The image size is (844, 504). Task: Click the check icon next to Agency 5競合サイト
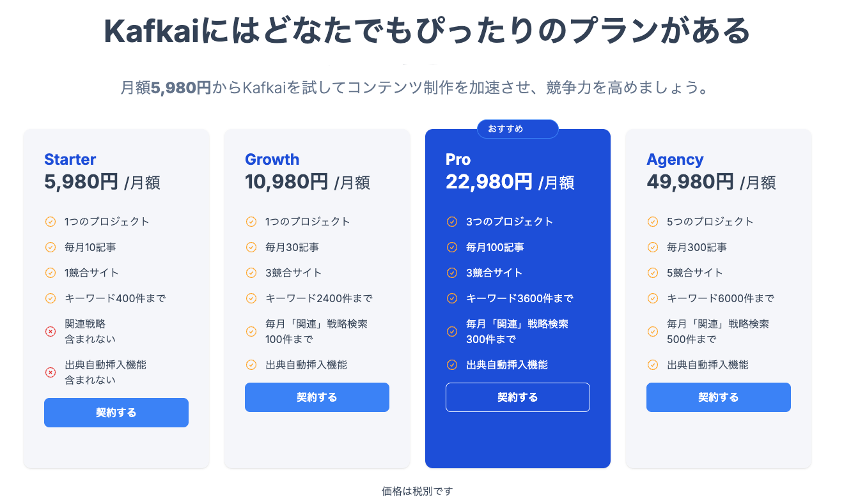653,273
